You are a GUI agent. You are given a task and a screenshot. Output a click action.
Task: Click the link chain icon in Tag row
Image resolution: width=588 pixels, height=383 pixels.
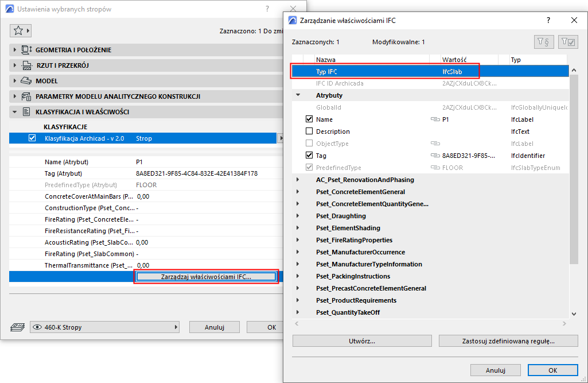click(435, 156)
